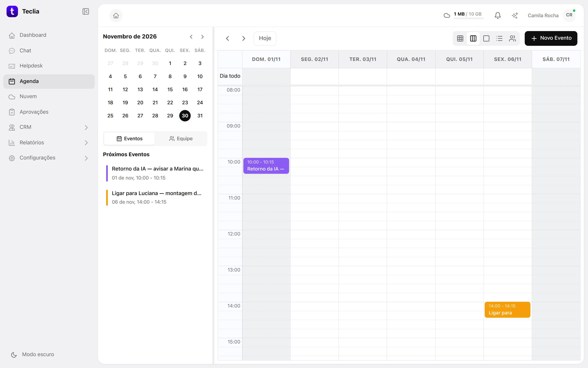Go to next week in calendar
This screenshot has height=368, width=588.
[244, 38]
